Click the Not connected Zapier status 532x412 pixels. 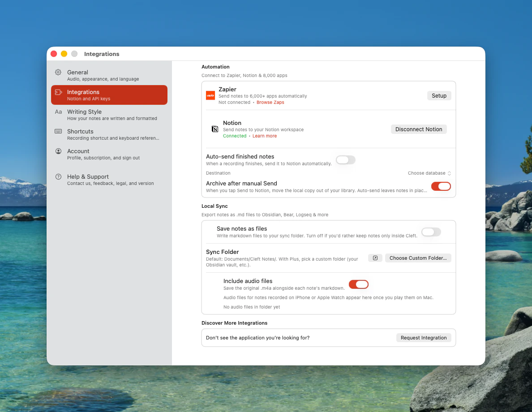pyautogui.click(x=234, y=102)
